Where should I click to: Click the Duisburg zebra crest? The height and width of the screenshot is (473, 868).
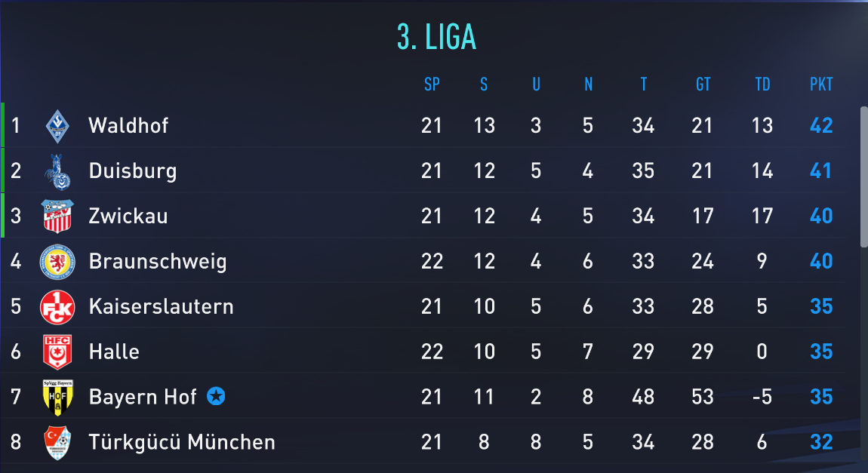click(57, 171)
